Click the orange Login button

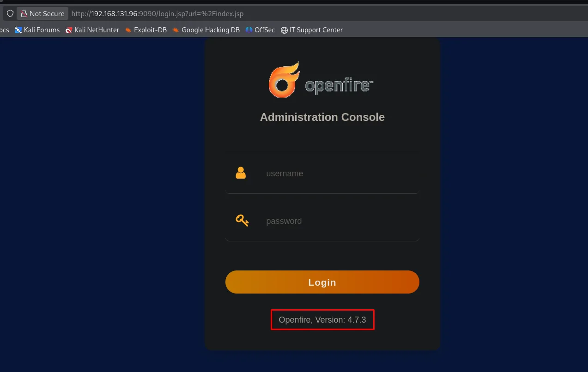322,282
